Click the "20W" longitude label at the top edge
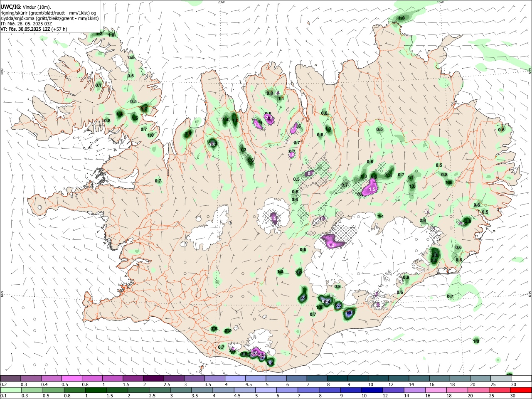The width and height of the screenshot is (532, 399). [221, 2]
